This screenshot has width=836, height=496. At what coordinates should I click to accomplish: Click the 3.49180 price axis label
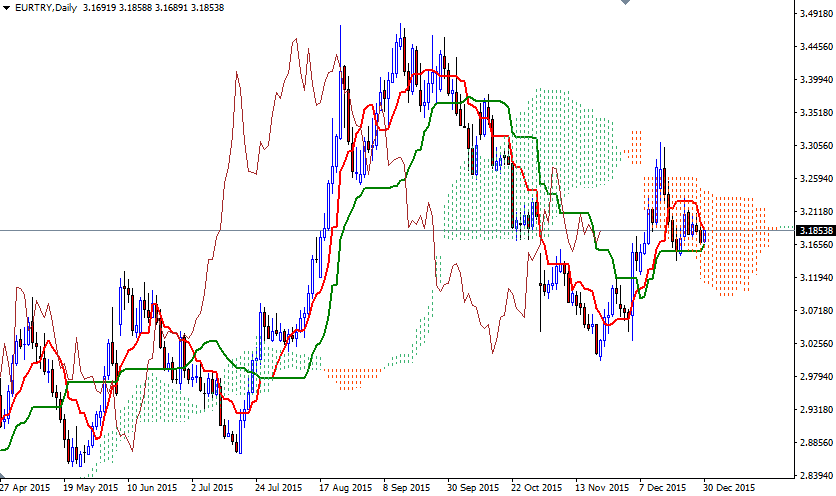click(816, 14)
